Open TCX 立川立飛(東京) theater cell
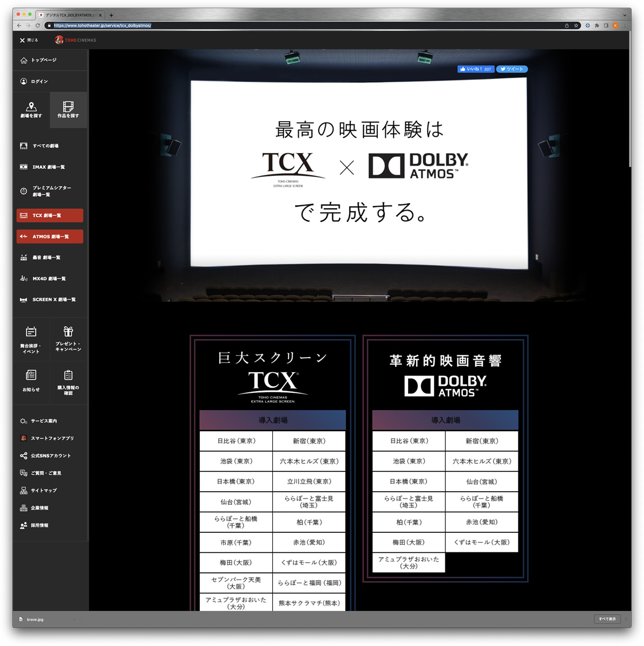Image resolution: width=644 pixels, height=646 pixels. pyautogui.click(x=309, y=481)
